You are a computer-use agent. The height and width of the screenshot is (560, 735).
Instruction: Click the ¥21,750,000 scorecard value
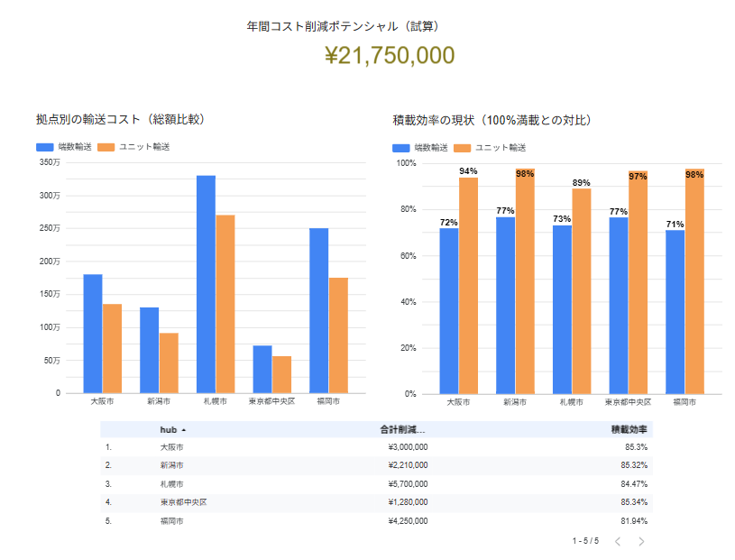click(x=389, y=56)
